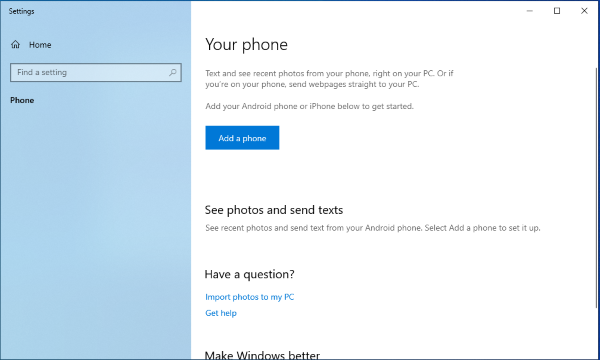Click the vertical scrollbar on the right

click(597, 187)
